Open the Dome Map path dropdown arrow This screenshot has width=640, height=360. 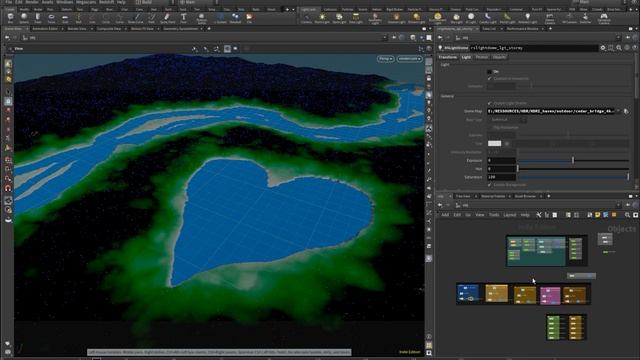pos(618,111)
